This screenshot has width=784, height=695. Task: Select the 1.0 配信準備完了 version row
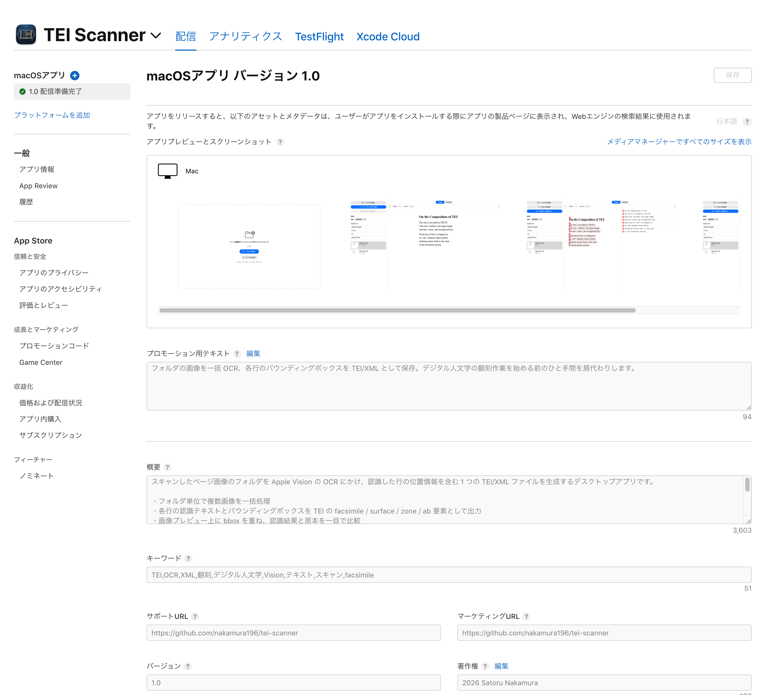pyautogui.click(x=72, y=92)
